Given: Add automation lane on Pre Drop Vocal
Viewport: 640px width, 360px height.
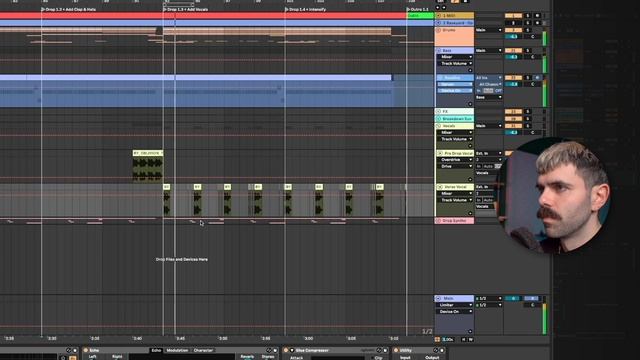Looking at the screenshot, I should pos(470,179).
